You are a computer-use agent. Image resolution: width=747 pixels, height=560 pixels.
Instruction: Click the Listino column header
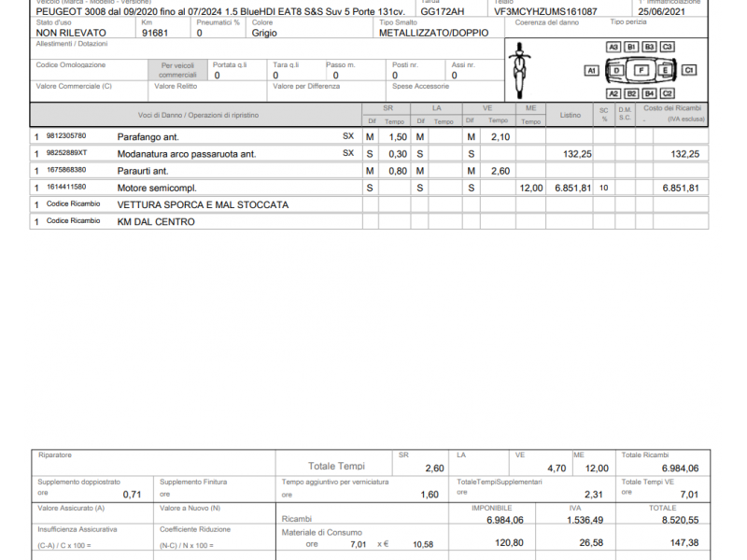click(571, 115)
